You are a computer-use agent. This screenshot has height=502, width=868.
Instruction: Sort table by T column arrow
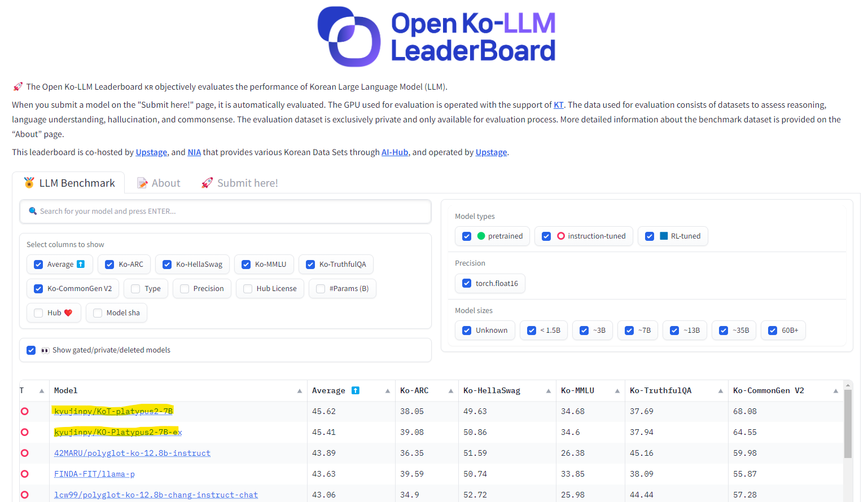[x=42, y=391]
